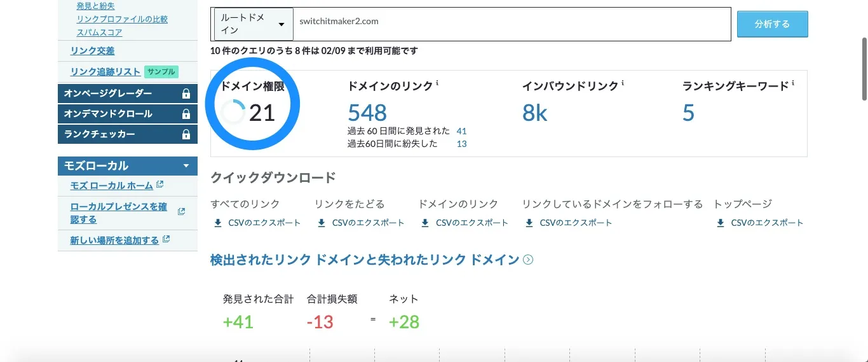The width and height of the screenshot is (868, 362).
Task: Click external link icon beside モズ ローカル ホーム
Action: click(159, 185)
